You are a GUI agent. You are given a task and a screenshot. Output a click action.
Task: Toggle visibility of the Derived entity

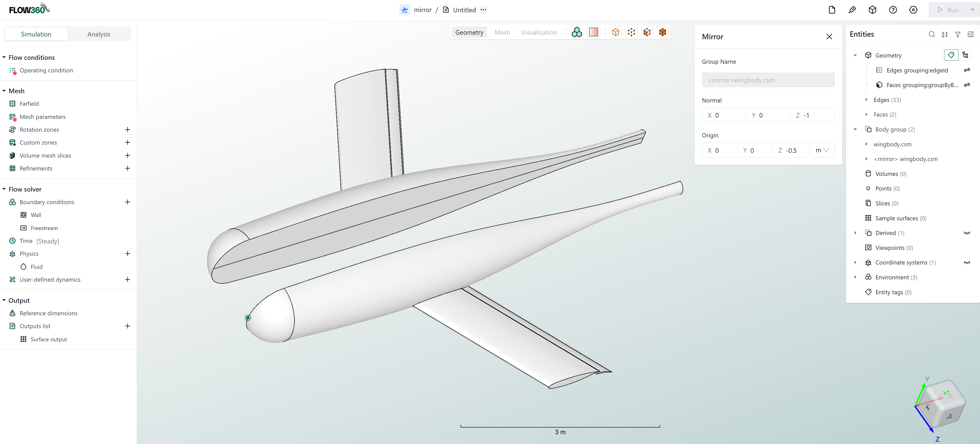point(967,233)
